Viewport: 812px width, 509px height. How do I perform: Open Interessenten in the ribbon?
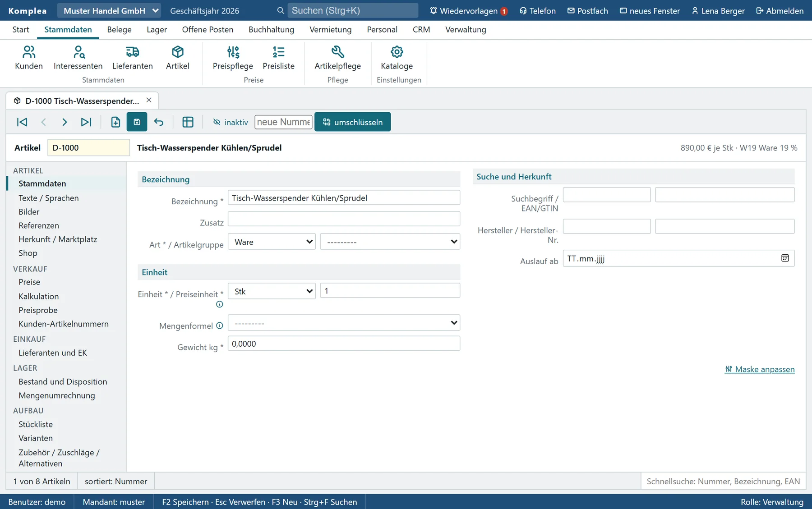[x=78, y=58]
